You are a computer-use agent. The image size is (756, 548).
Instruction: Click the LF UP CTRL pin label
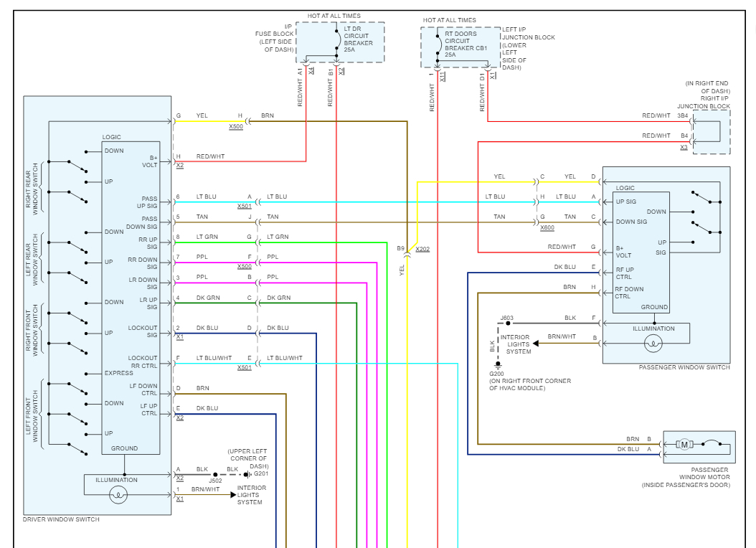tap(149, 410)
